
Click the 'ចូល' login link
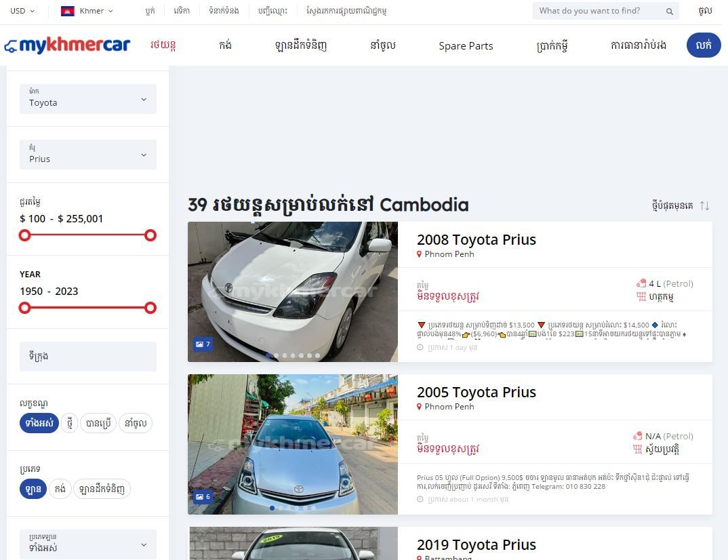coord(705,11)
